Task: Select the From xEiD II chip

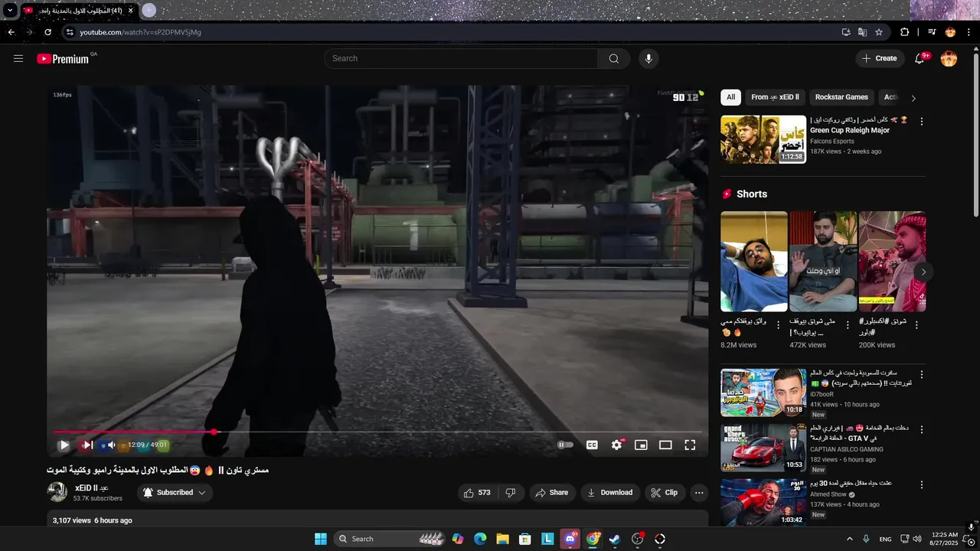Action: click(775, 97)
